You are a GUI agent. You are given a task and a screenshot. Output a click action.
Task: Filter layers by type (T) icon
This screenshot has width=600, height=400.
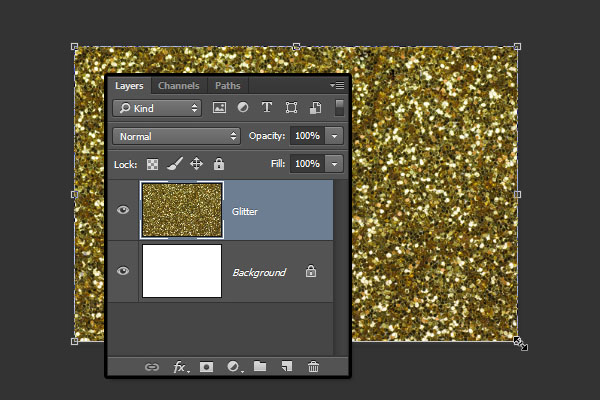pyautogui.click(x=267, y=108)
